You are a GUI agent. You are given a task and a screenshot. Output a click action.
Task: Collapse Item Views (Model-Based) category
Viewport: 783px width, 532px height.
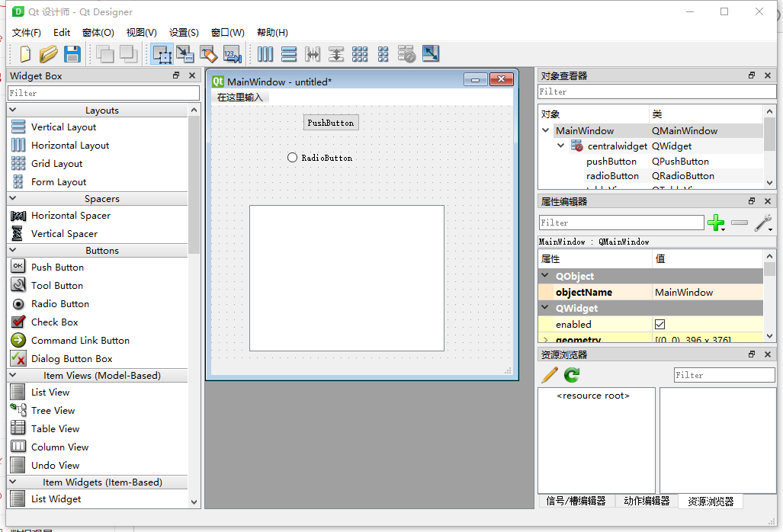pyautogui.click(x=13, y=375)
